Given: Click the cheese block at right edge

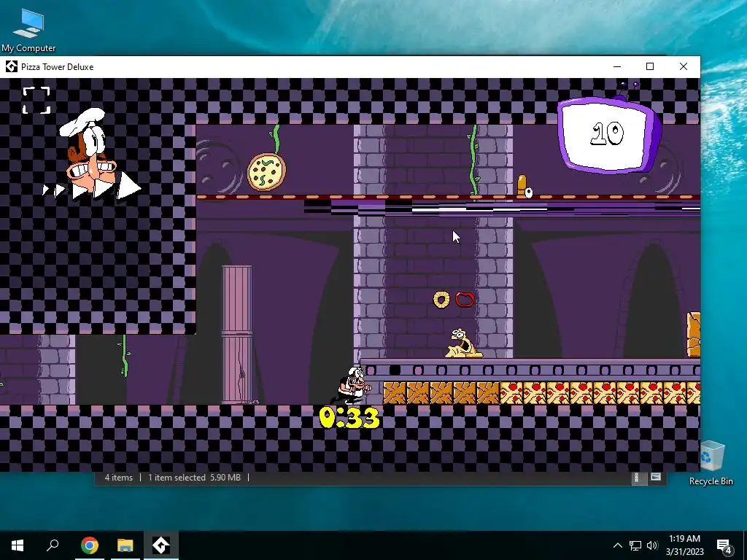Looking at the screenshot, I should [693, 334].
